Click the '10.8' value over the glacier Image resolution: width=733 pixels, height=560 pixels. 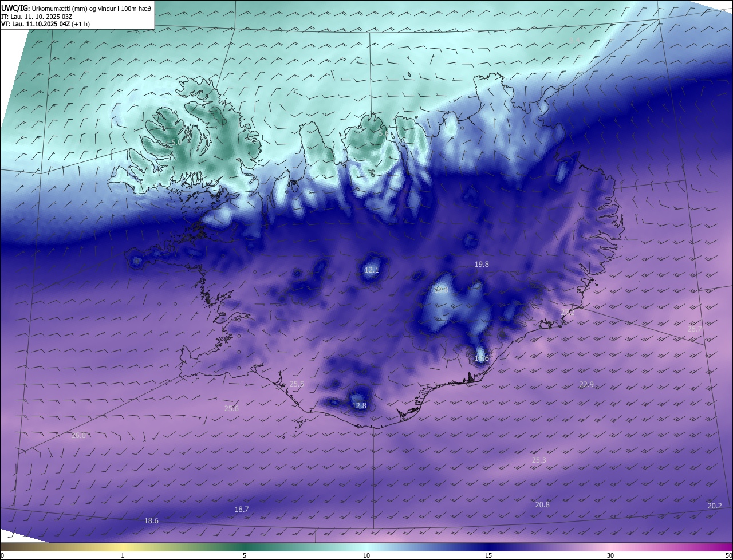(441, 290)
